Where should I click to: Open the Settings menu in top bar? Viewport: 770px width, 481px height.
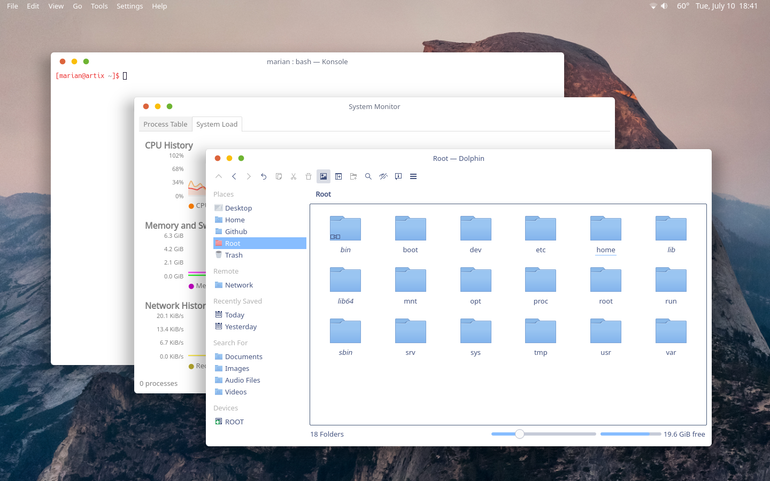tap(130, 6)
